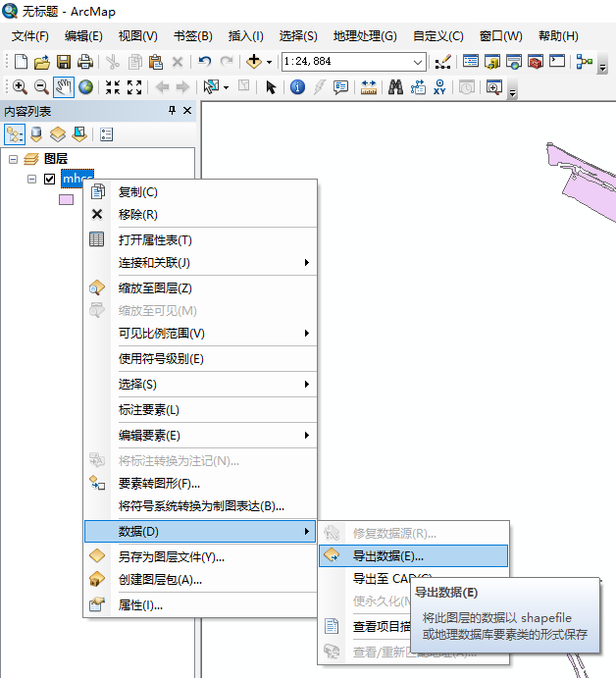616x679 pixels.
Task: Choose 另存为图层文件(Y)... menu entry
Action: click(x=201, y=557)
